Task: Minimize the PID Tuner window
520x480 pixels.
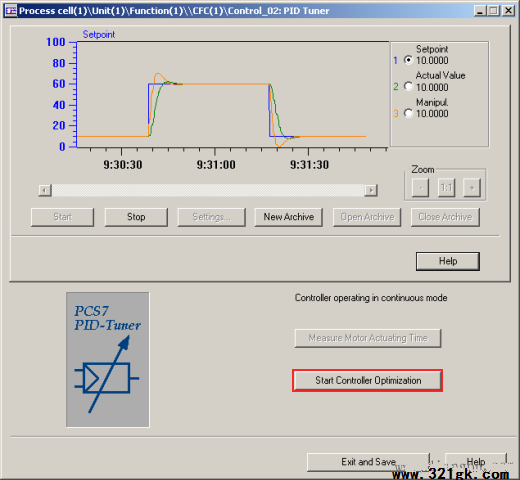Action: 480,11
